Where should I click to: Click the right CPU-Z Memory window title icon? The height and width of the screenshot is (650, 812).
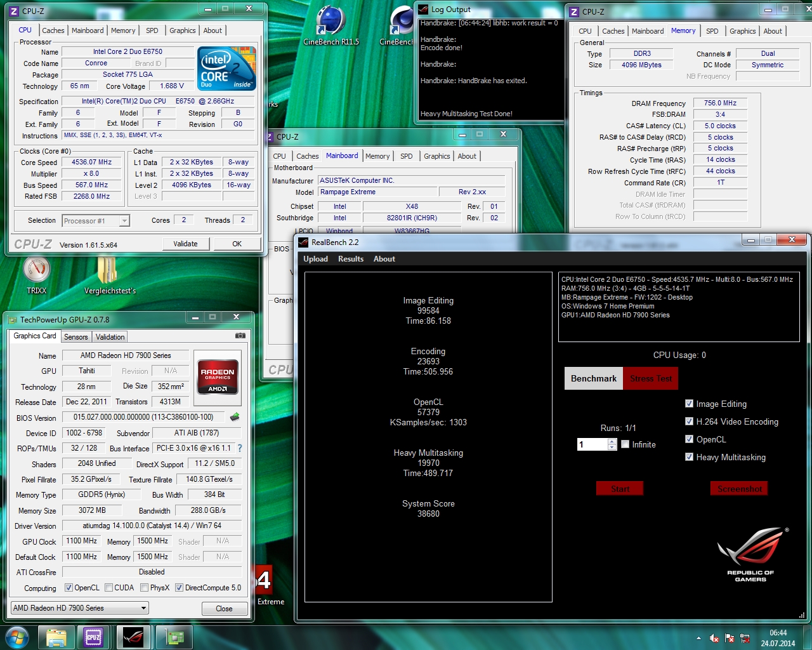pyautogui.click(x=574, y=11)
